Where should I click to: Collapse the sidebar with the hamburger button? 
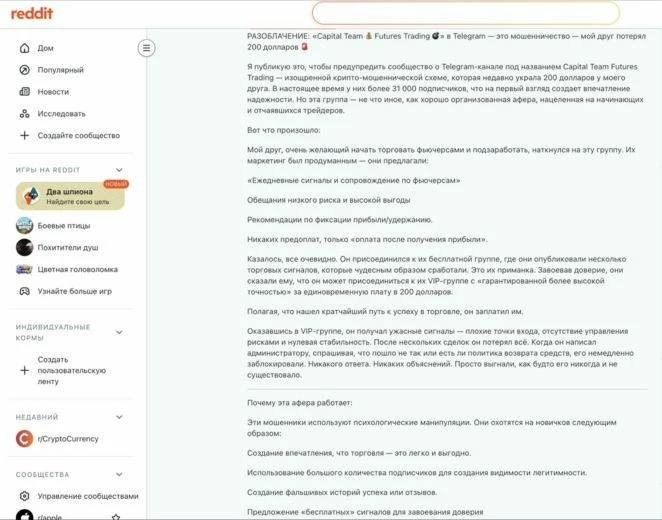pos(147,48)
